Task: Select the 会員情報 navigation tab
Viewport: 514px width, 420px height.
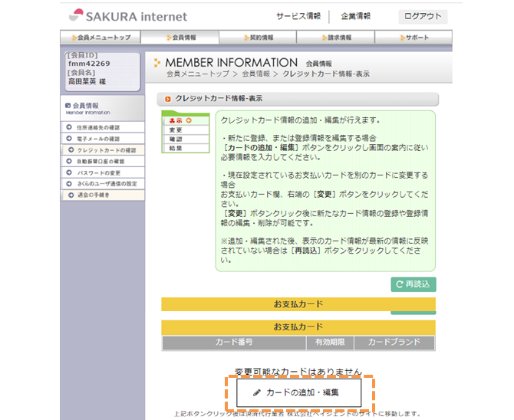Action: tap(180, 38)
